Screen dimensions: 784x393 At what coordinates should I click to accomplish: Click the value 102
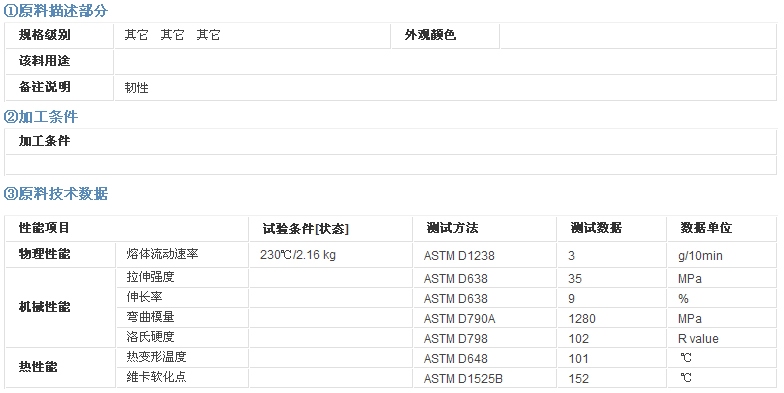tap(578, 338)
